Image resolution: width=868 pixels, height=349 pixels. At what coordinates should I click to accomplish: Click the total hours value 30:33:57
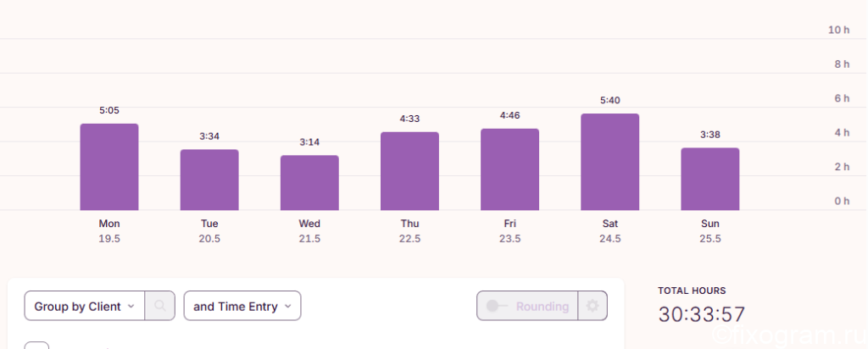(701, 315)
